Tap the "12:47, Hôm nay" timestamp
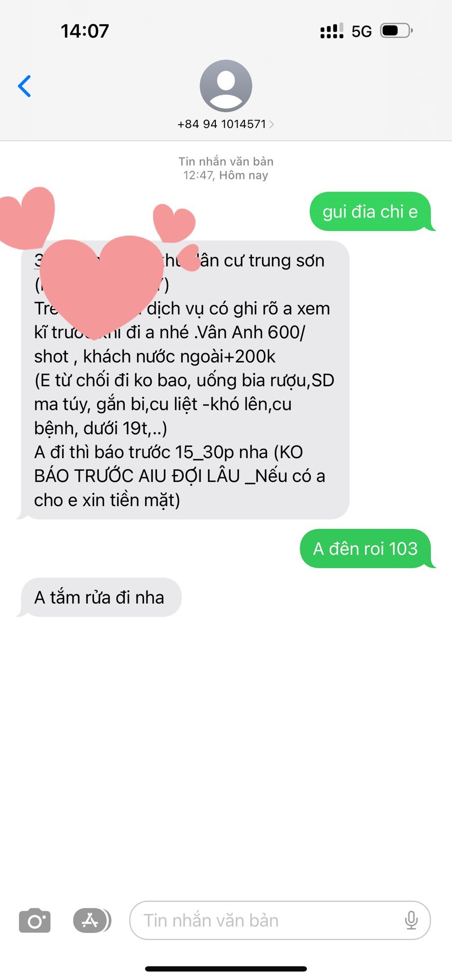 (x=226, y=175)
